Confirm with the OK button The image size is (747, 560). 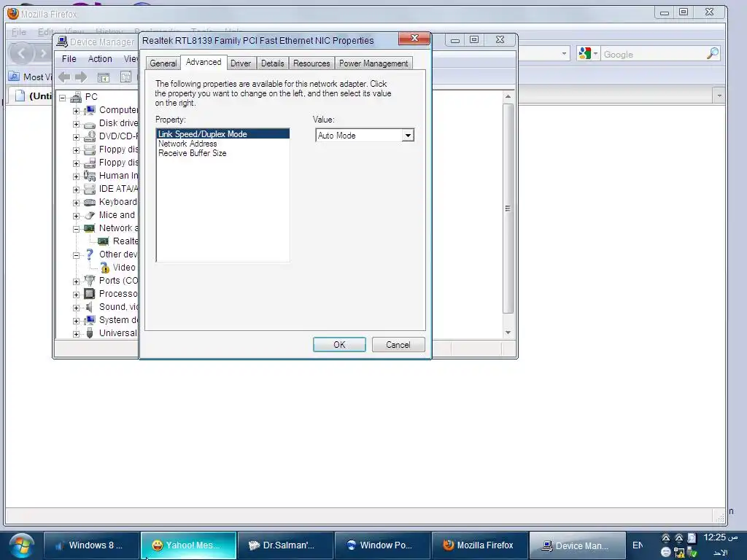point(339,345)
